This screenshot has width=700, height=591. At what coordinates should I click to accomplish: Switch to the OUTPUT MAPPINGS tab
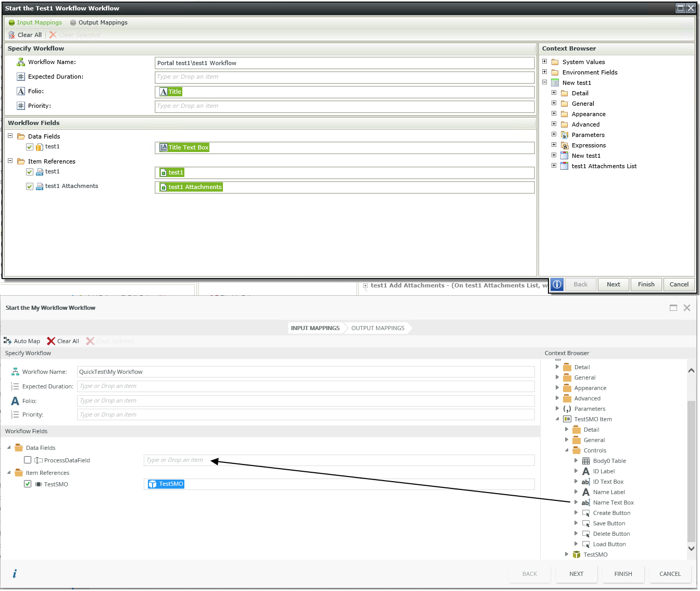tap(378, 328)
